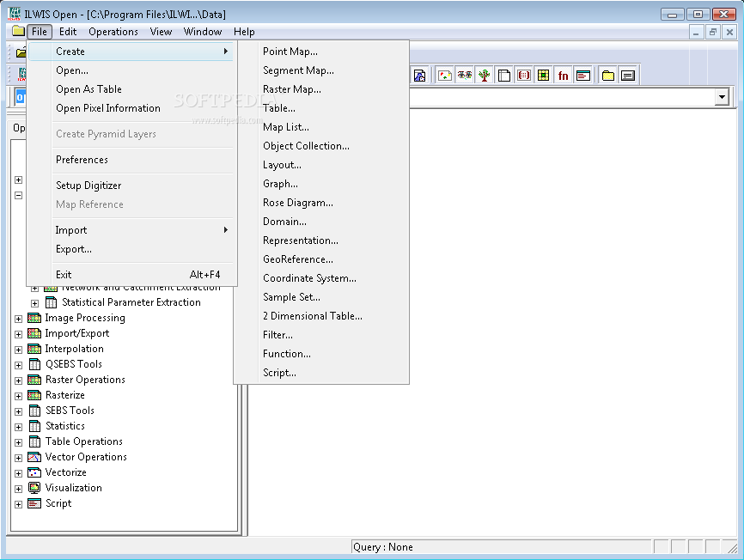
Task: Expand the Image Processing tree node
Action: (x=19, y=318)
